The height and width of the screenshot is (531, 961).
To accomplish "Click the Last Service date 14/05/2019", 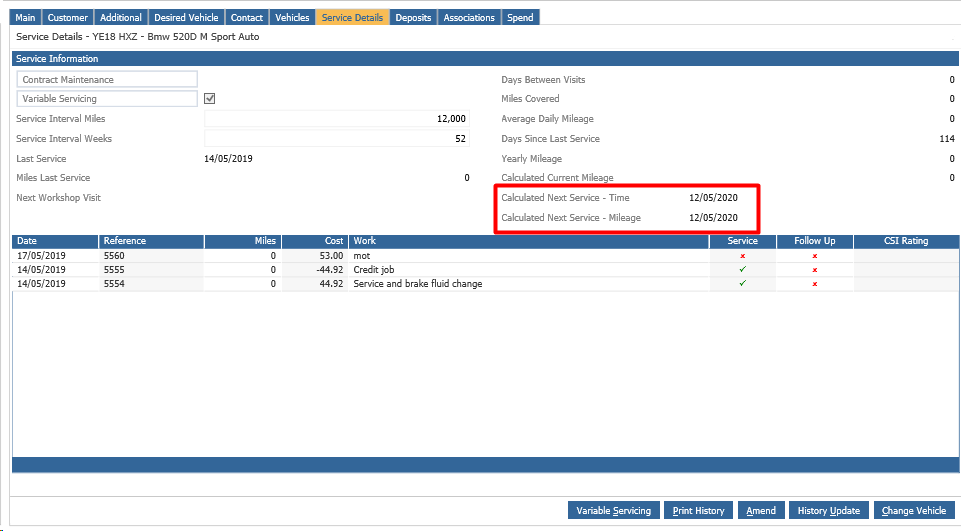I will [228, 158].
